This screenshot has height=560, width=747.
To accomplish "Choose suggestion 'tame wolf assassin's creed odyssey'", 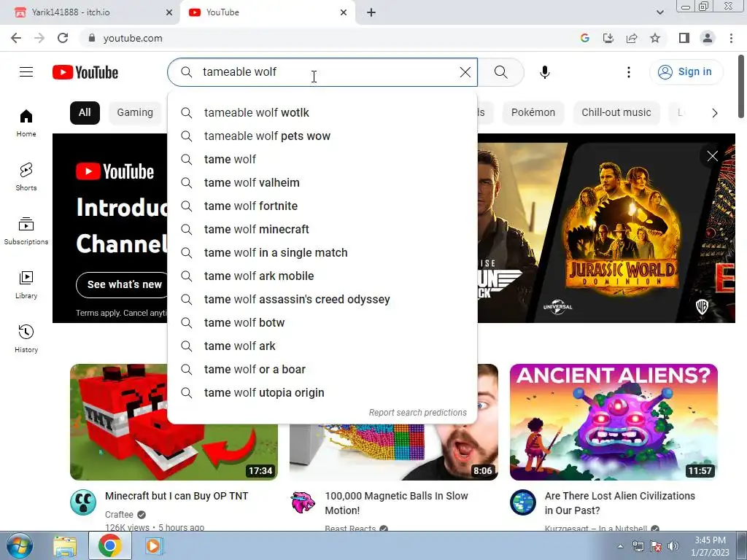I will [x=322, y=300].
